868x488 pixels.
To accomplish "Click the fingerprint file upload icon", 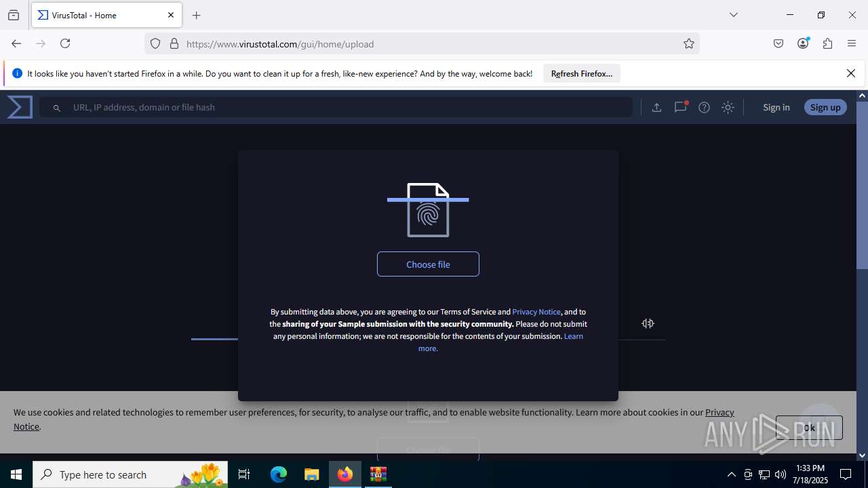I will pyautogui.click(x=428, y=210).
